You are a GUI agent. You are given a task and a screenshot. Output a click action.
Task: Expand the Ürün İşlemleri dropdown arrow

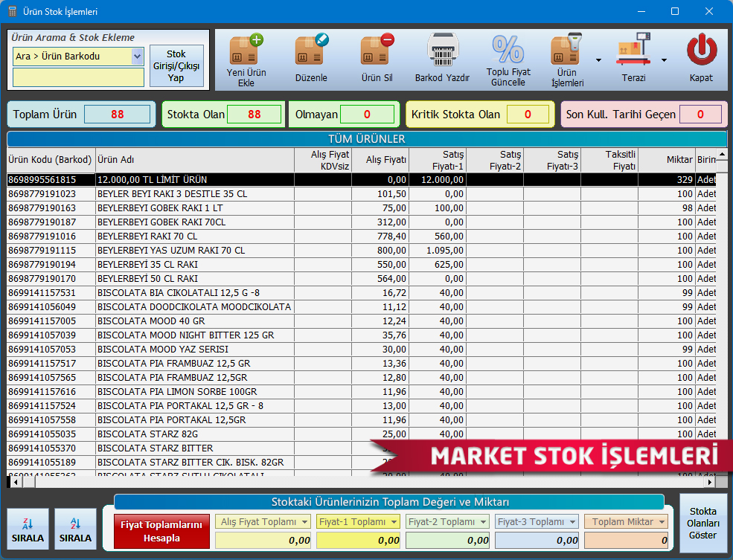598,60
